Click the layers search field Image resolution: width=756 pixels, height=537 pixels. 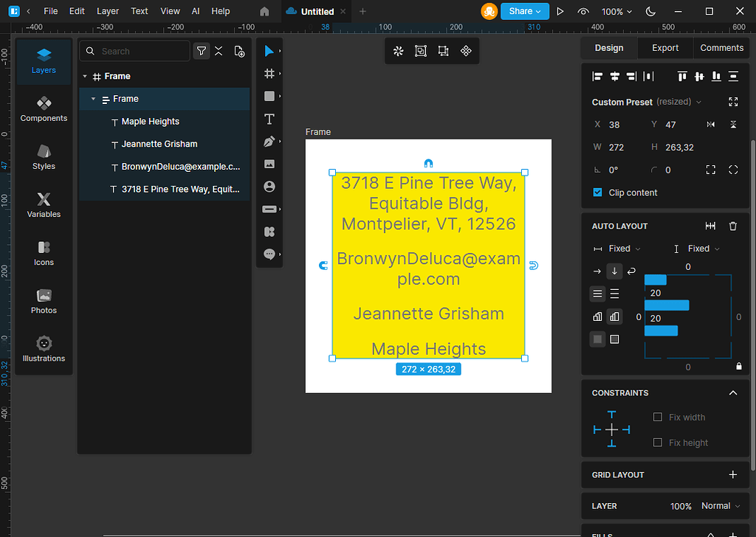click(x=134, y=51)
